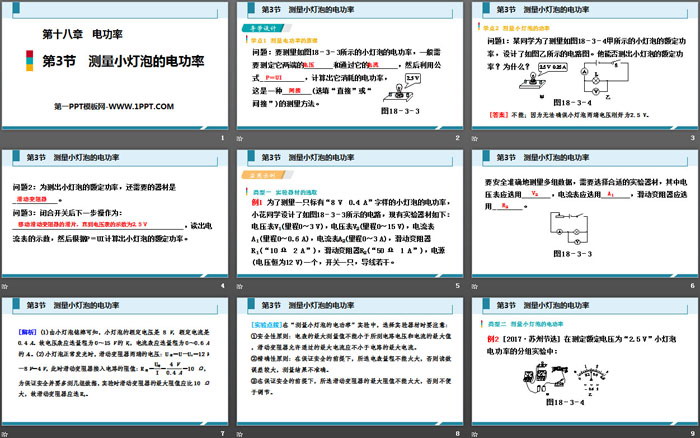Select slide 7 analysis text thumbnail
The image size is (700, 438).
115,361
